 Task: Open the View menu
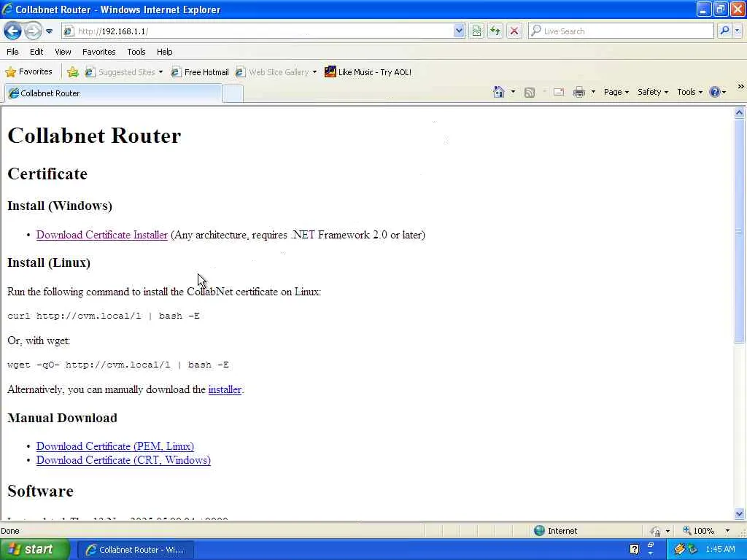coord(63,52)
